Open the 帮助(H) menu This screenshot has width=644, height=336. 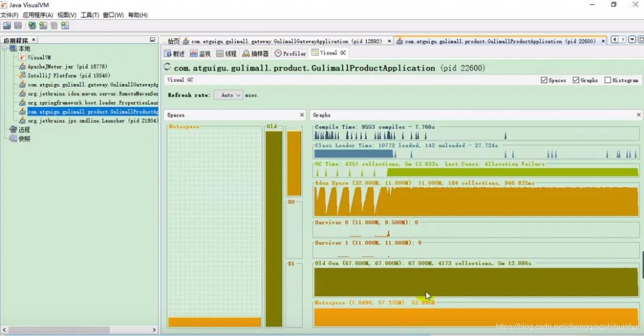pos(138,15)
